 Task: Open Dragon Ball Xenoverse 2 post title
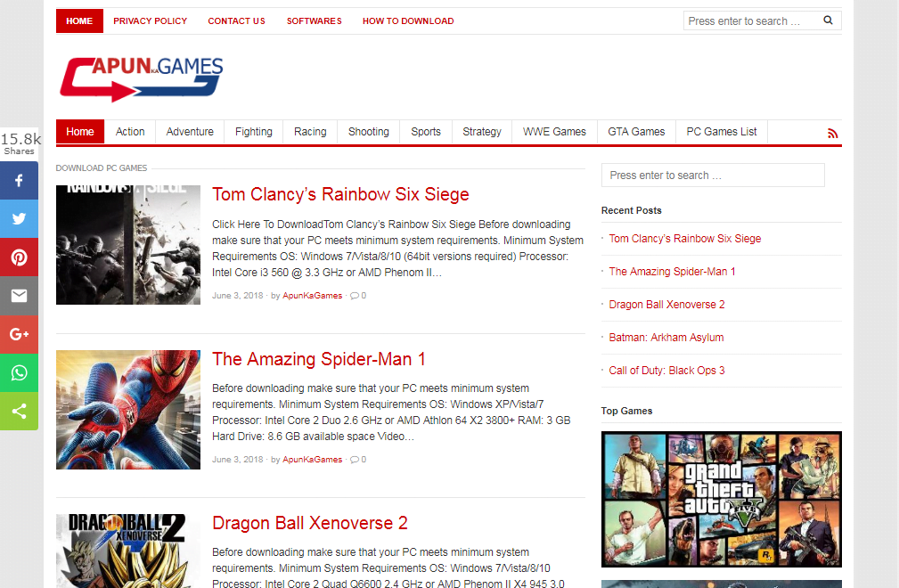point(309,523)
